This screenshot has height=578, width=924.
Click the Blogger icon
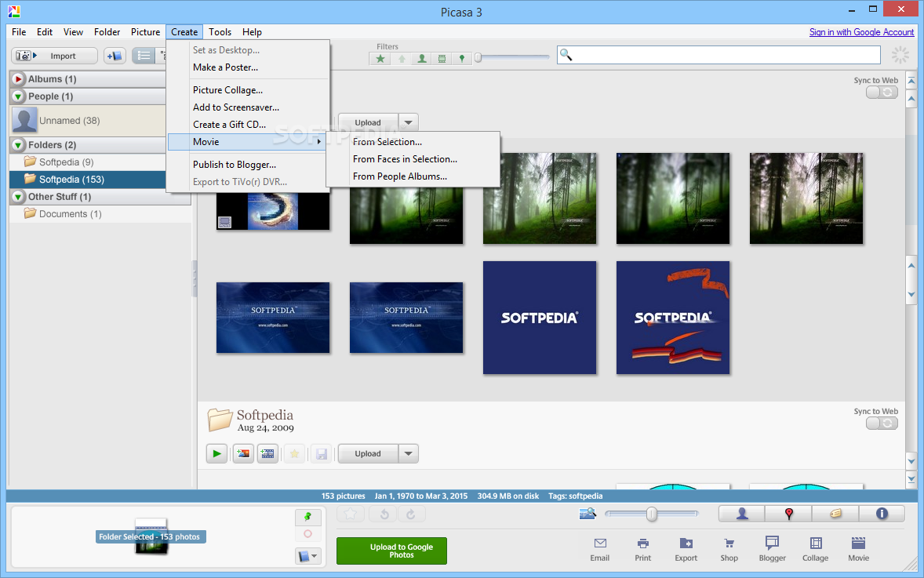[x=772, y=549]
